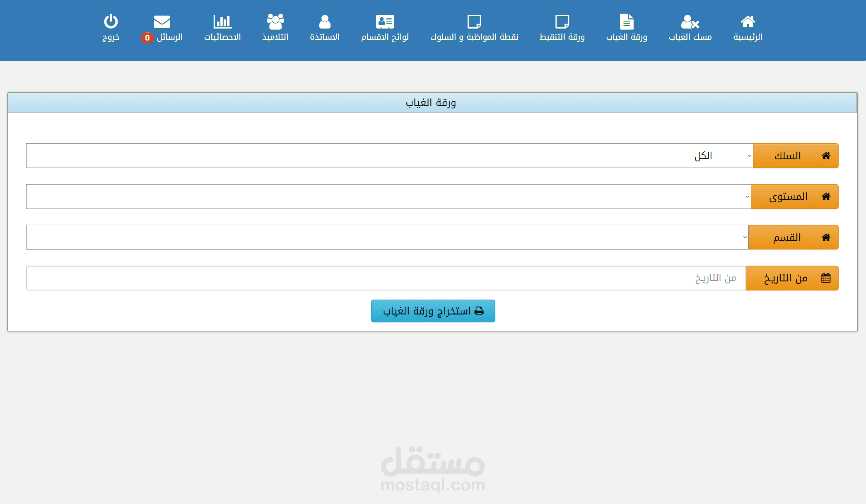866x504 pixels.
Task: Open نقطة المواظبة و السلوك menu item
Action: pos(474,37)
